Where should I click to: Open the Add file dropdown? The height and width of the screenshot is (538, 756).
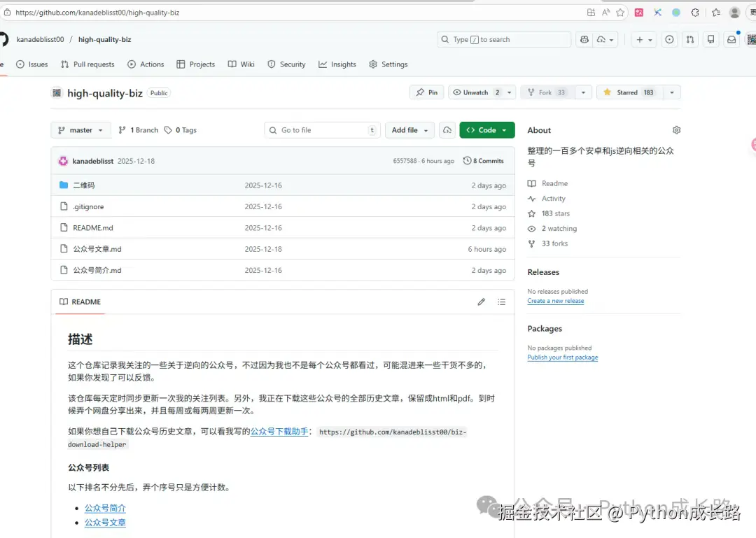click(409, 130)
